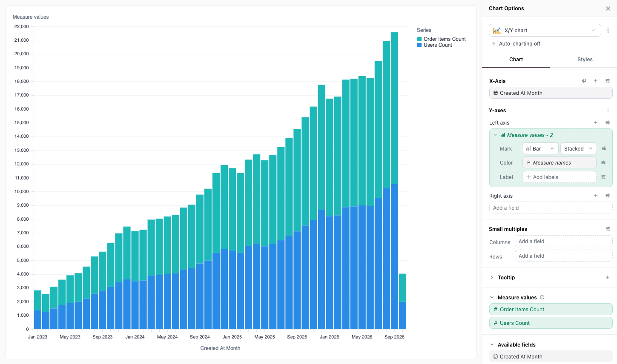Image resolution: width=617 pixels, height=364 pixels.
Task: Open Label settings sliders icon
Action: [603, 177]
